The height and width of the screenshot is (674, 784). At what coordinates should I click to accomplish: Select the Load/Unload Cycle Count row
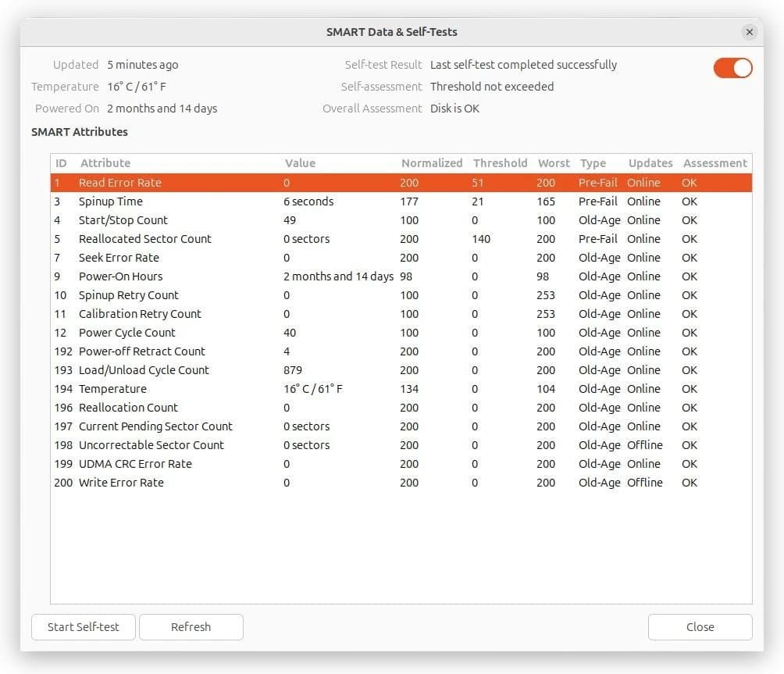(144, 370)
